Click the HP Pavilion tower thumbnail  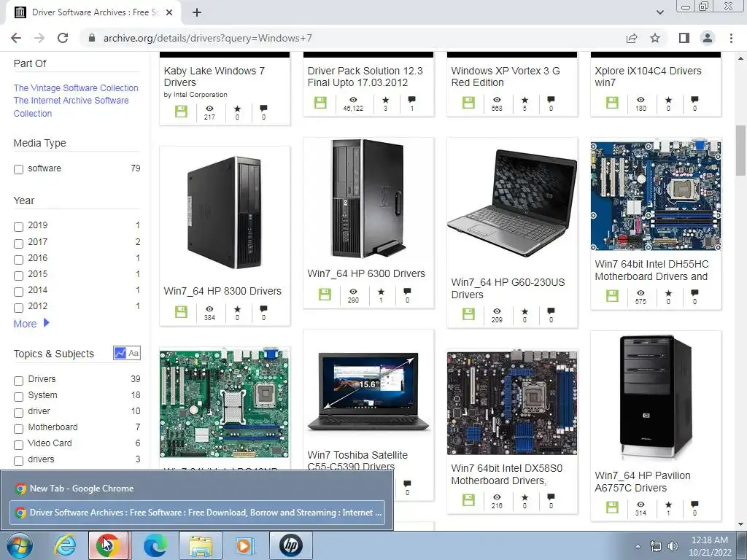tap(656, 398)
